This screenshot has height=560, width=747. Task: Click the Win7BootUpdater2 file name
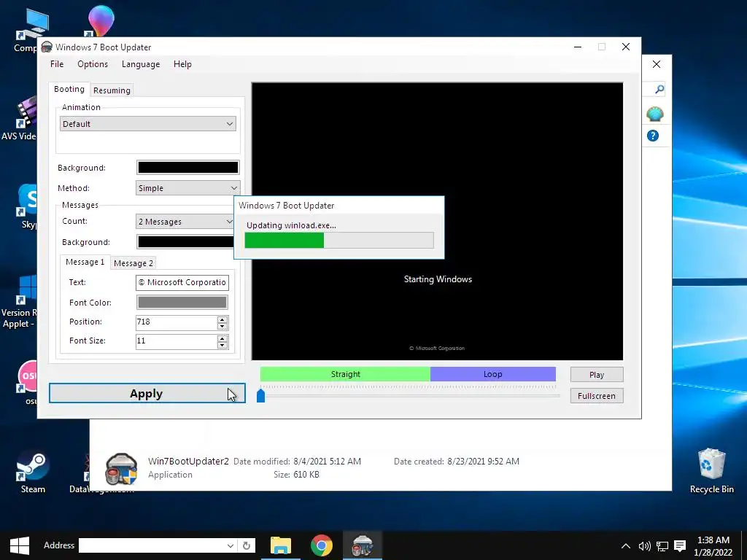(188, 462)
